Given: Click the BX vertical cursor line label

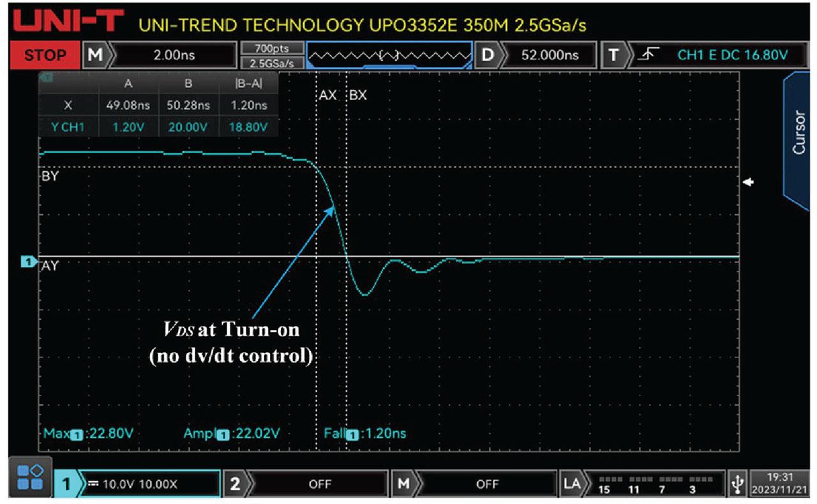Looking at the screenshot, I should click(x=358, y=95).
